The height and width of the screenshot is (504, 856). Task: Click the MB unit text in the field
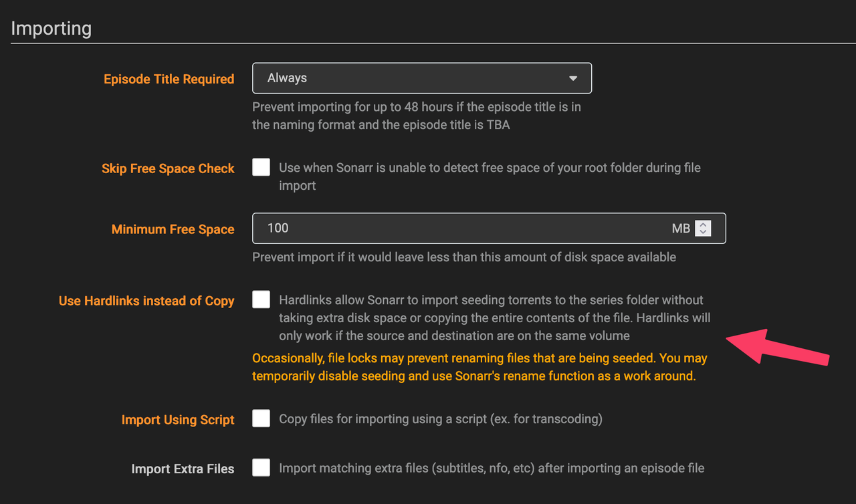(x=681, y=228)
